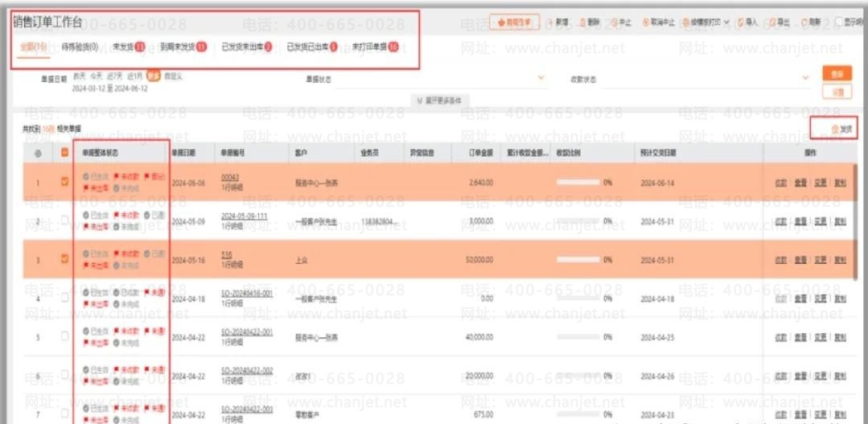868x424 pixels.
Task: Click the date range 2024-03-12 至 2024-06-12
Action: pyautogui.click(x=109, y=89)
